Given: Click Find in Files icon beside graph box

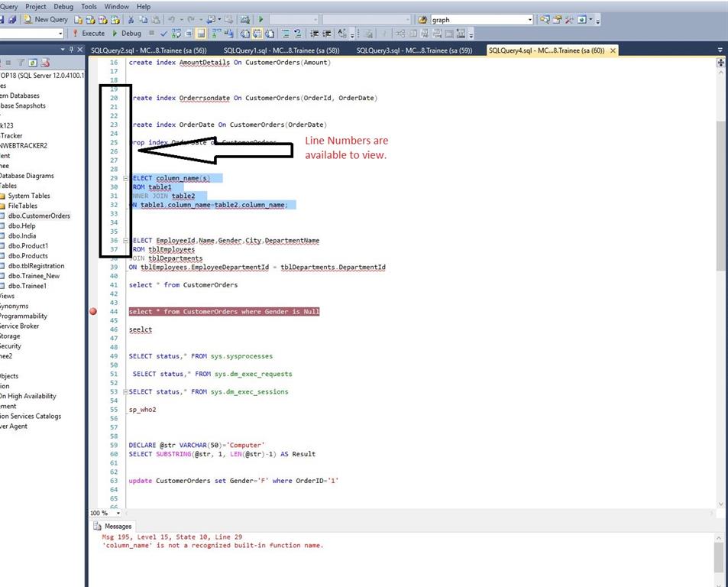Looking at the screenshot, I should (422, 20).
